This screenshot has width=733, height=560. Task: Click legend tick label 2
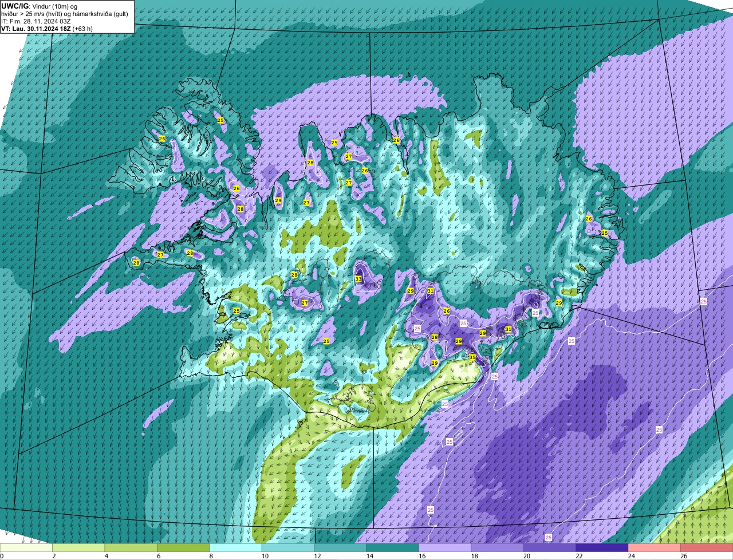pyautogui.click(x=54, y=556)
